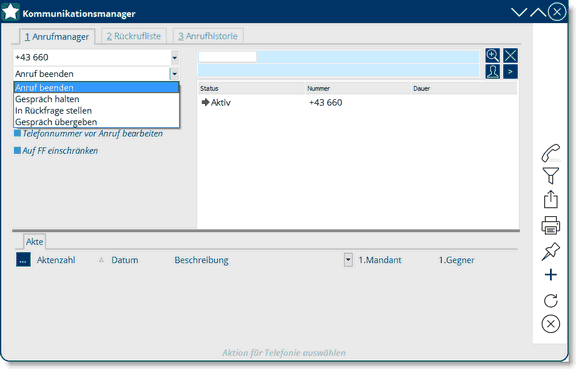Click the printer icon
Screen dimensions: 578x371
551,225
